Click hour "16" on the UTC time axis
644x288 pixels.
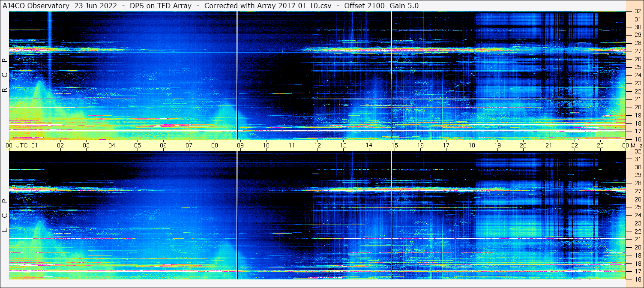pos(420,145)
